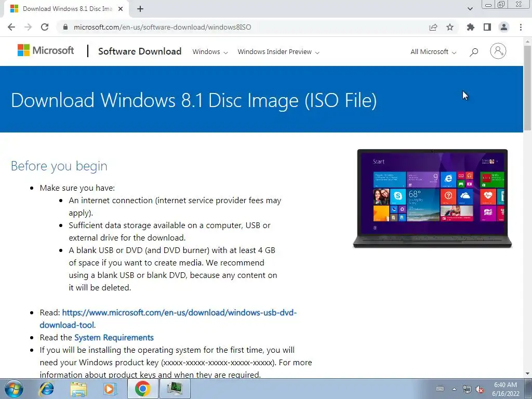Open the windows-usb-dvd-download-tool link
The height and width of the screenshot is (399, 532).
pyautogui.click(x=168, y=318)
